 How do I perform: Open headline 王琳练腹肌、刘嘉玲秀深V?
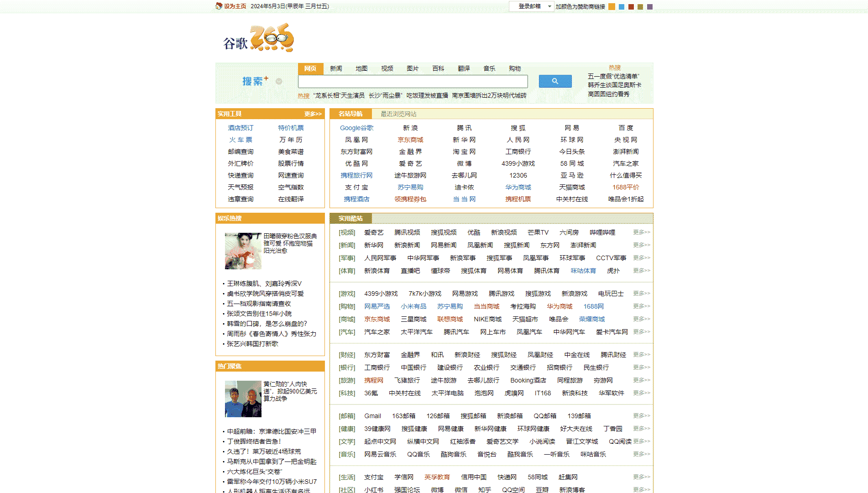264,283
